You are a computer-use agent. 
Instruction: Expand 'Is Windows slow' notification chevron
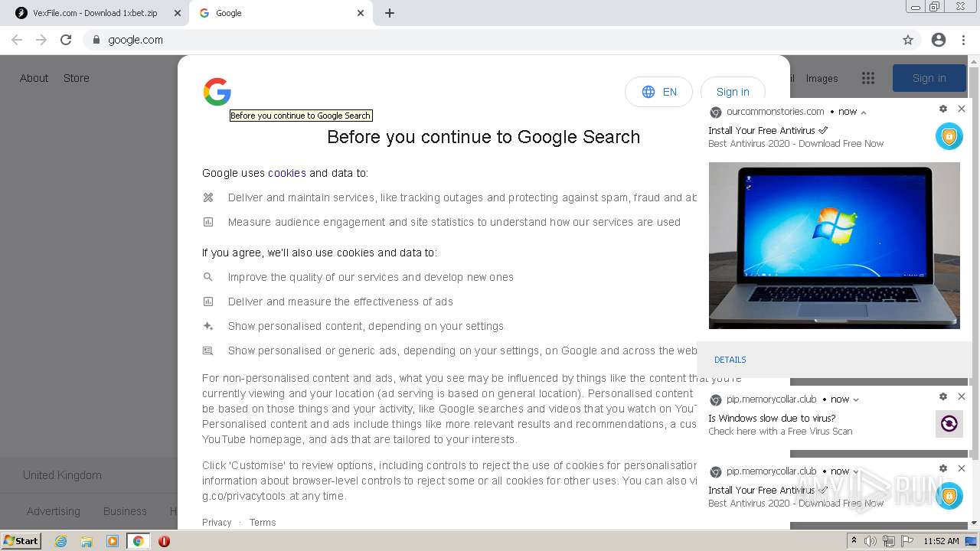click(x=856, y=399)
